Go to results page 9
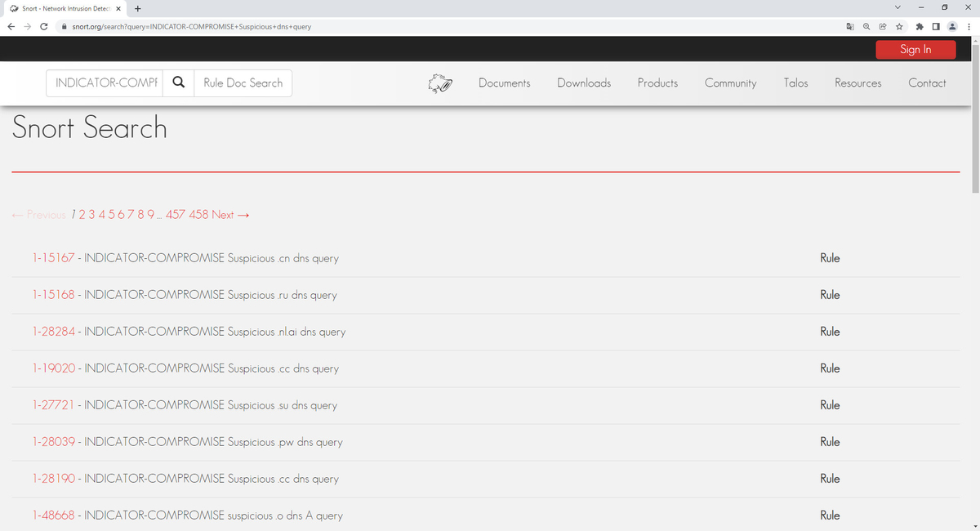Viewport: 980px width, 531px height. [150, 215]
